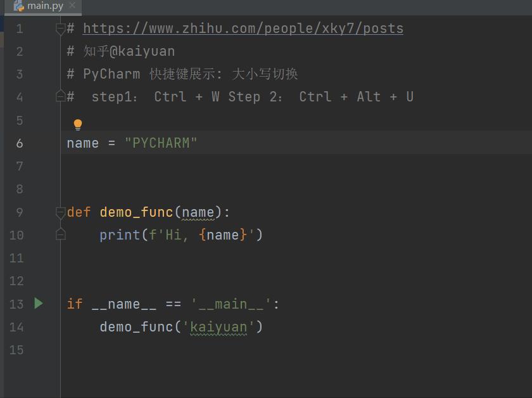Click the demo_func call on line 14

click(x=136, y=326)
